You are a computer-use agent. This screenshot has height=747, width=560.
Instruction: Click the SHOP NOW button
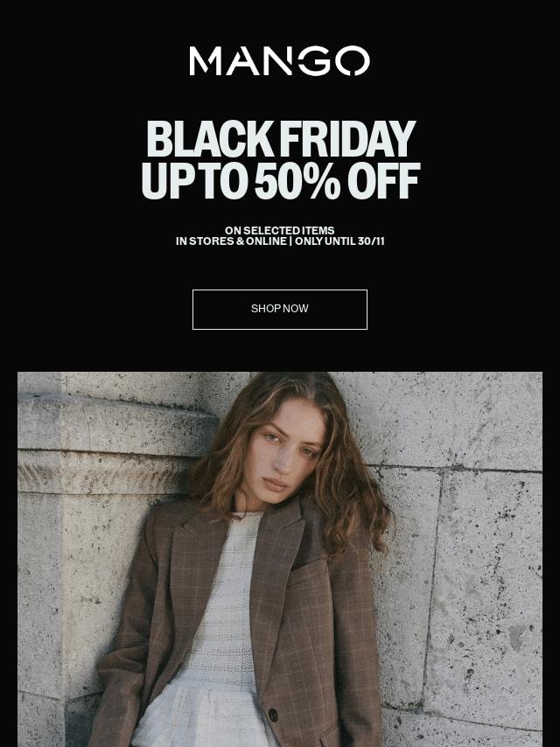[x=280, y=309]
